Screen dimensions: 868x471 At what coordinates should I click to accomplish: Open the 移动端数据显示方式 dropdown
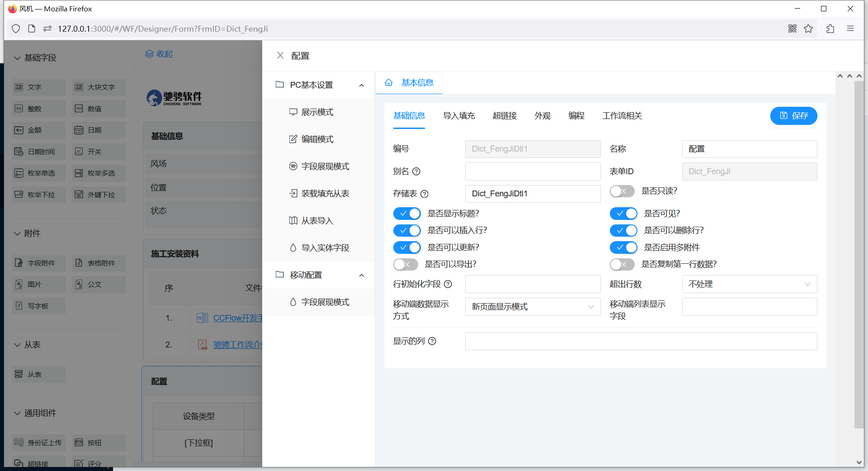(x=533, y=307)
